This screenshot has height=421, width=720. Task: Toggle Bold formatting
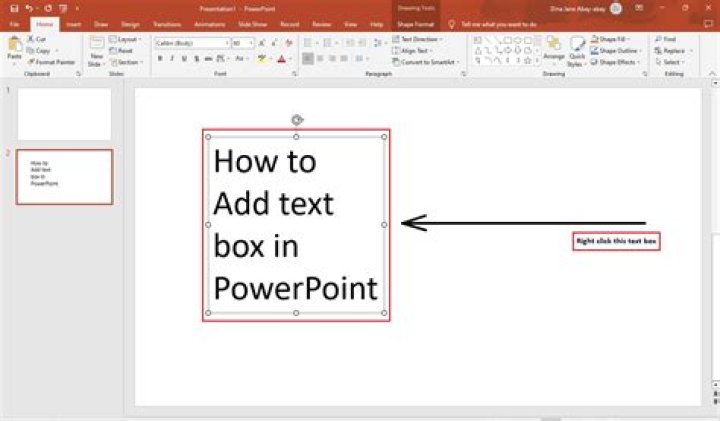point(160,59)
